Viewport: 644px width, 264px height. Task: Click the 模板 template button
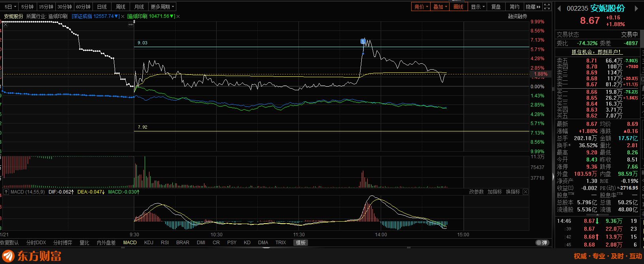(x=301, y=243)
